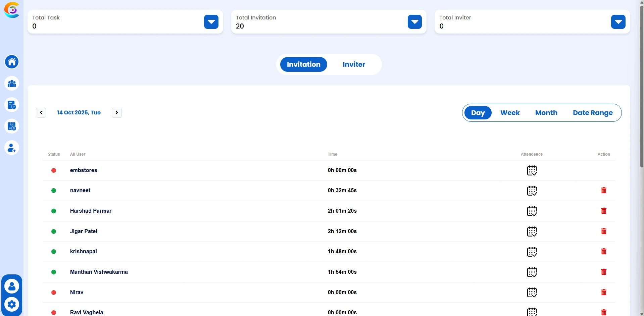Open attendance calendar for Jigar Patel

(532, 231)
